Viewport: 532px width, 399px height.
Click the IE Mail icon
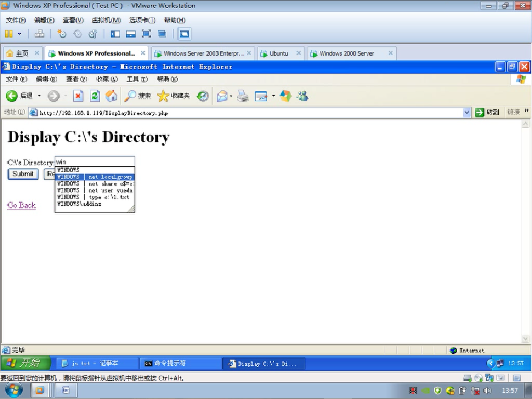pos(222,96)
